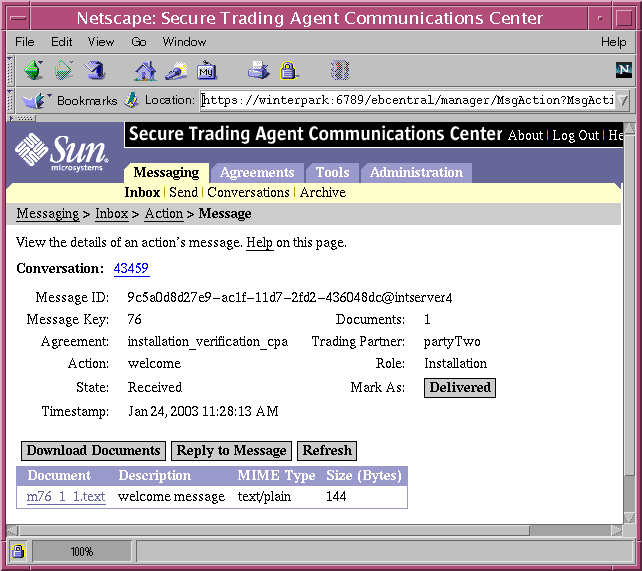This screenshot has width=642, height=571.
Task: Mark message as Delivered button
Action: click(x=460, y=388)
